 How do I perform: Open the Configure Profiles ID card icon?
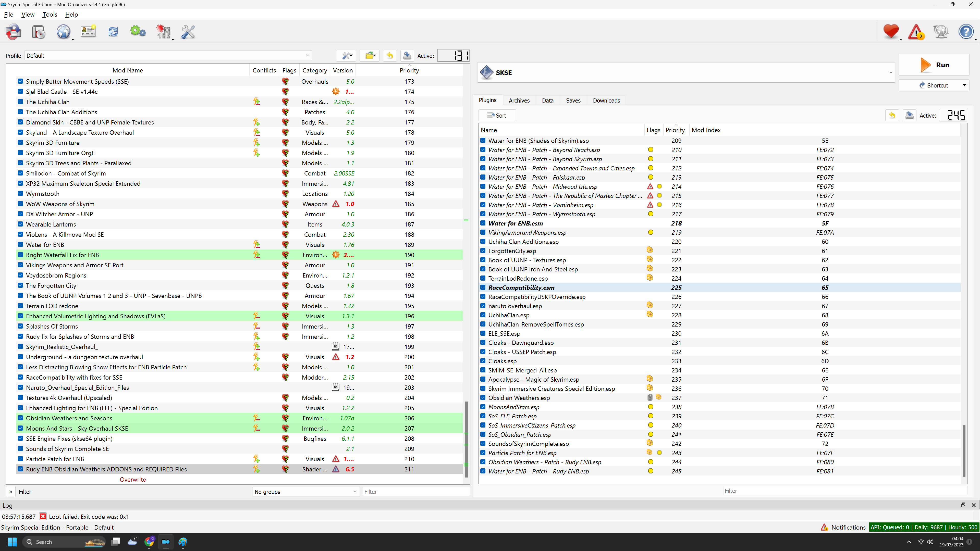tap(88, 32)
